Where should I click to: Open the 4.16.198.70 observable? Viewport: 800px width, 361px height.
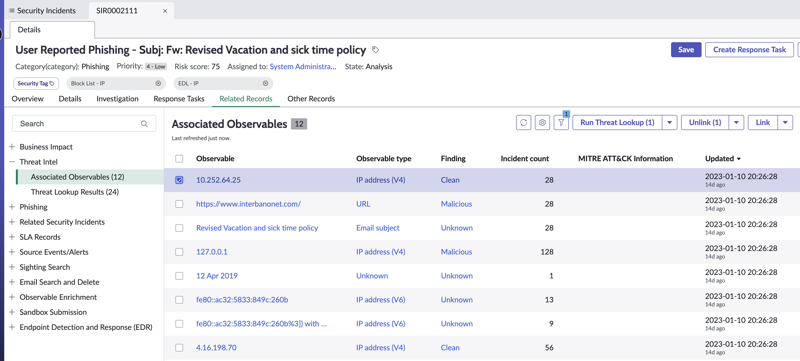click(x=216, y=348)
